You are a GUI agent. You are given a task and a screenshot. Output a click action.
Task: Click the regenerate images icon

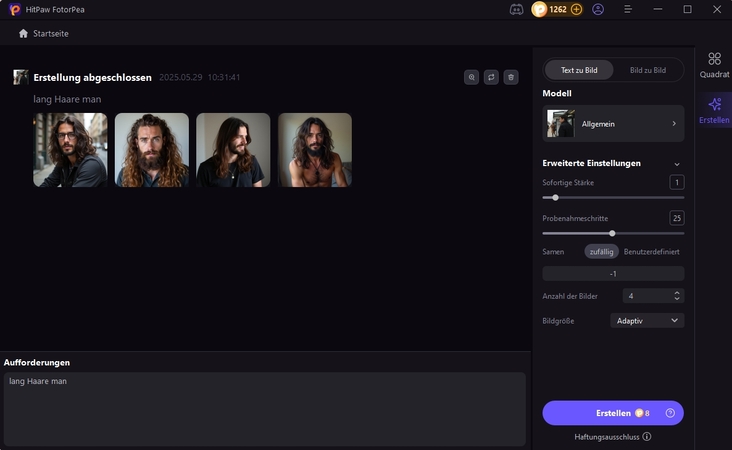491,77
